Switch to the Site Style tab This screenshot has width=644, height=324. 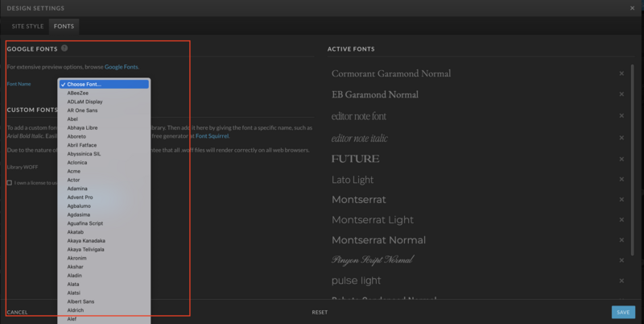(27, 27)
